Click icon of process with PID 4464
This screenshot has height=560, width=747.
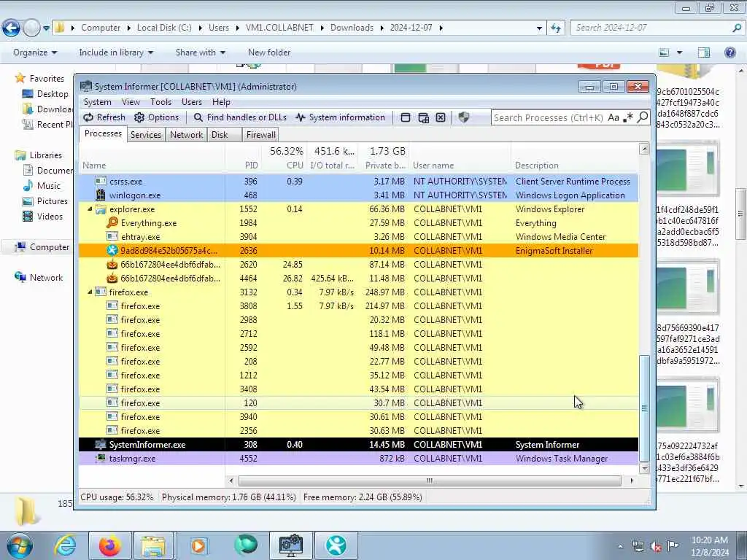coord(112,278)
